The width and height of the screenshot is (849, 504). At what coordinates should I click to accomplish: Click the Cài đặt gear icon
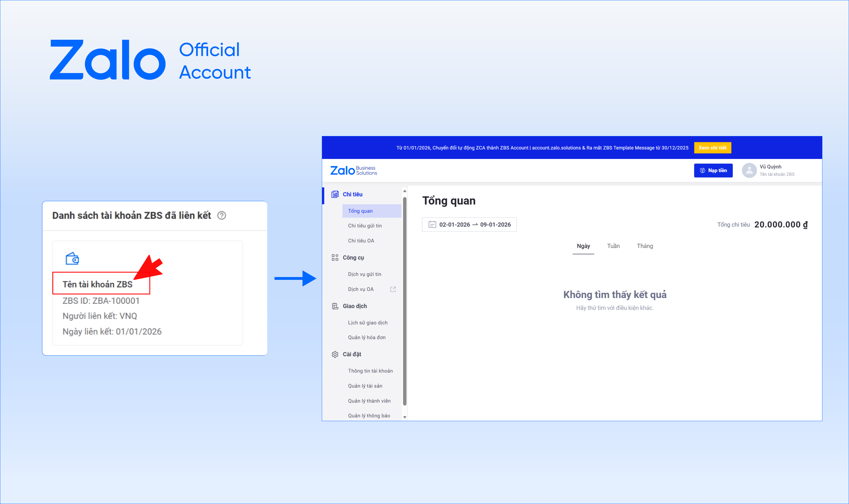coord(335,354)
